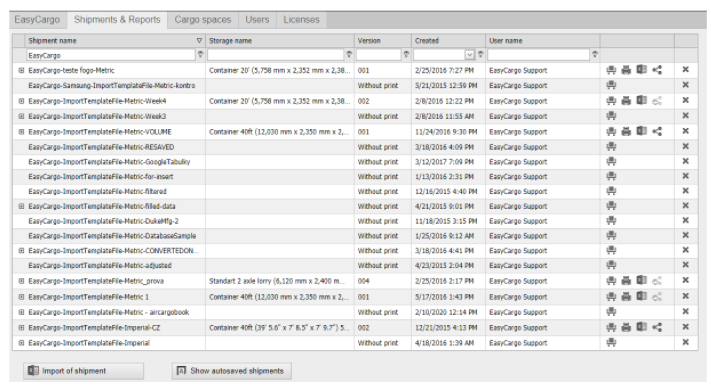This screenshot has width=711, height=385.
Task: Toggle sort arrow on Shipment name column
Action: (x=199, y=40)
